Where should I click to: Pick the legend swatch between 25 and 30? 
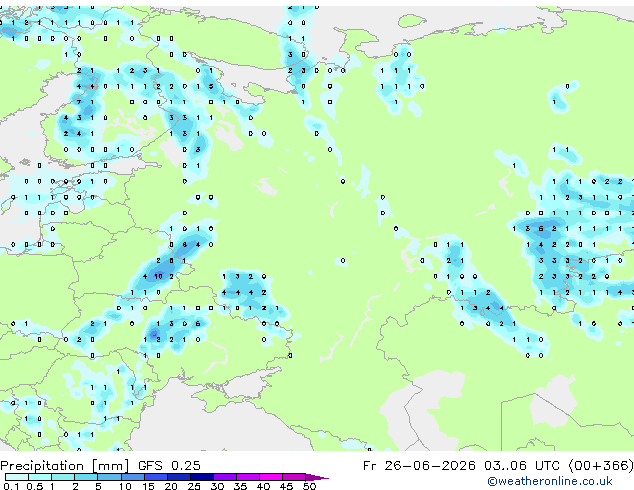(x=202, y=477)
